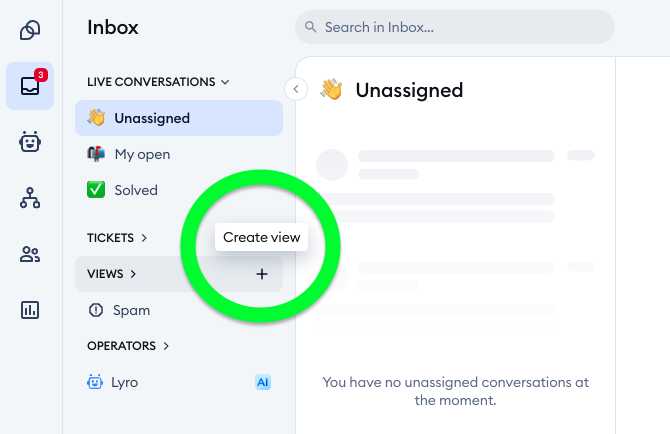This screenshot has height=434, width=670.
Task: Open the Flows hierarchy icon in left rail
Action: coord(30,198)
